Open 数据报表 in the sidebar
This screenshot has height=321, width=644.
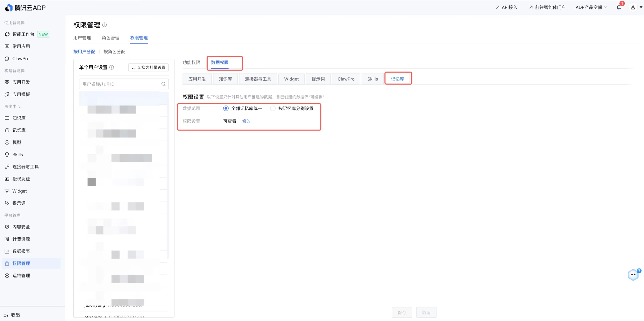click(x=21, y=251)
